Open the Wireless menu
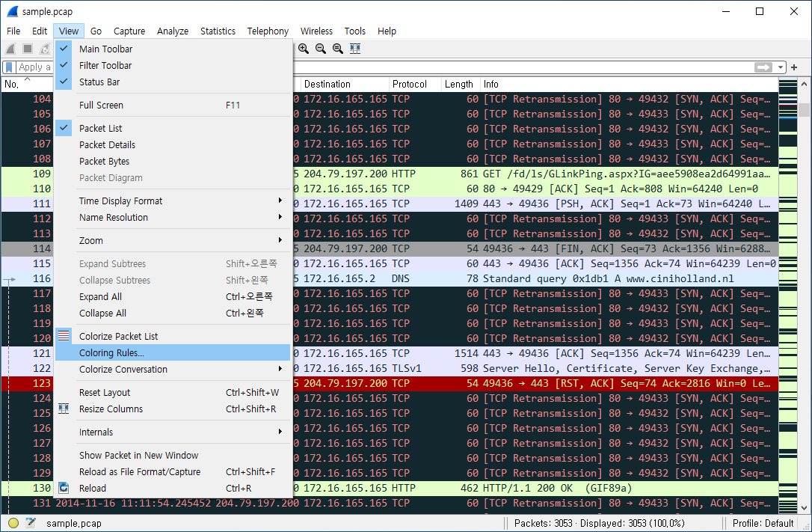This screenshot has height=532, width=812. pos(316,31)
